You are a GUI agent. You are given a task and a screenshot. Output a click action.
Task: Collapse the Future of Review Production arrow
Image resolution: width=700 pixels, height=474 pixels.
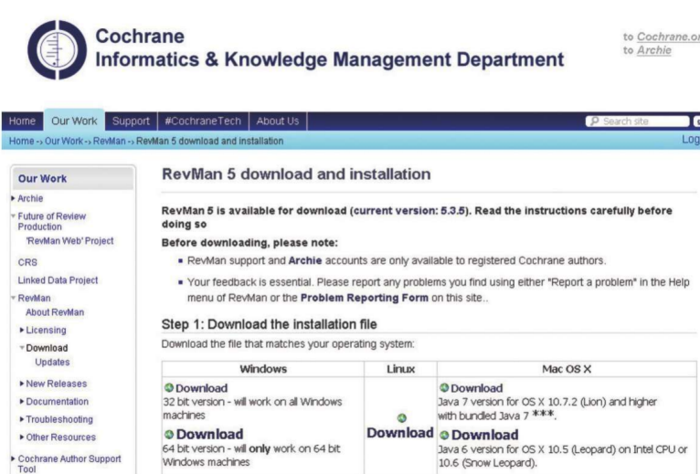coord(13,216)
